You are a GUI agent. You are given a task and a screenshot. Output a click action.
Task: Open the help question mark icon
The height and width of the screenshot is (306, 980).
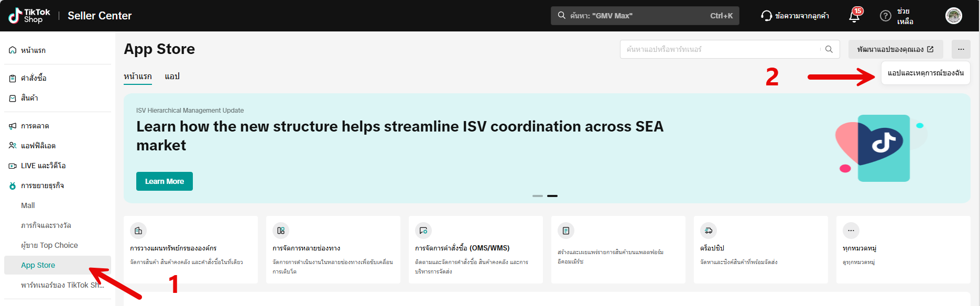coord(885,16)
